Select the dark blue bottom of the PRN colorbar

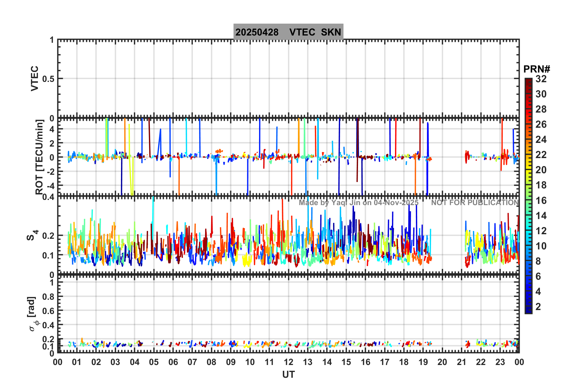pyautogui.click(x=528, y=311)
